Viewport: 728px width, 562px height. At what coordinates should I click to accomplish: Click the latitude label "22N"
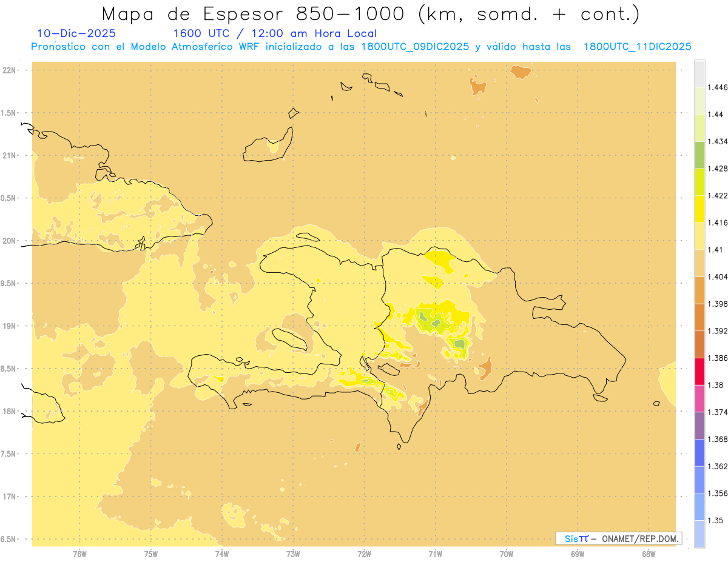tap(9, 70)
